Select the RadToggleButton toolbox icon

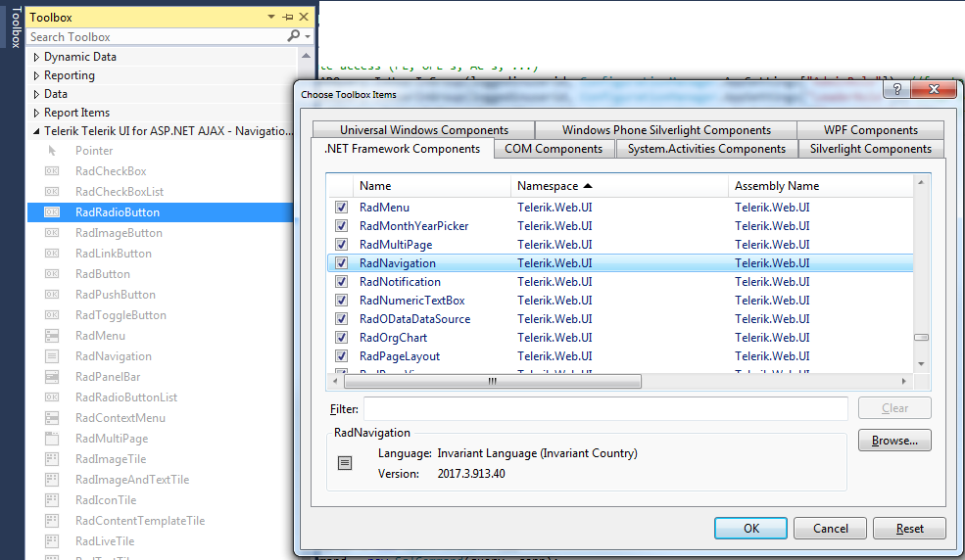pyautogui.click(x=52, y=314)
